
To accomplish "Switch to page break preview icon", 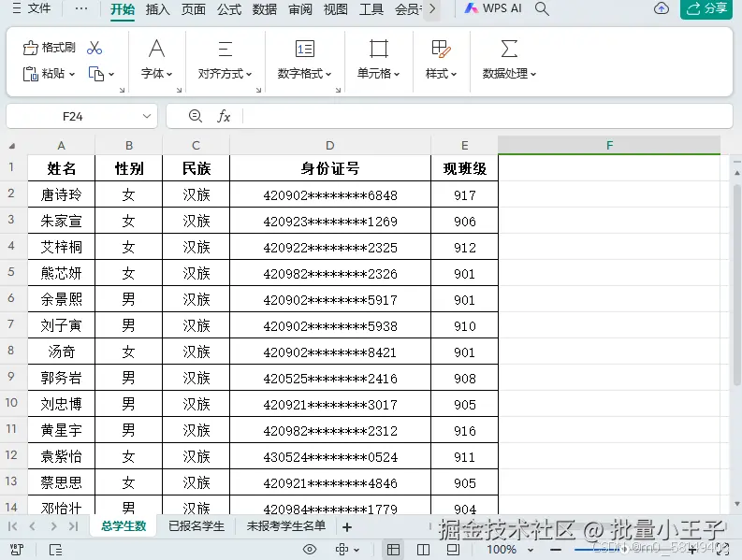I will point(424,549).
